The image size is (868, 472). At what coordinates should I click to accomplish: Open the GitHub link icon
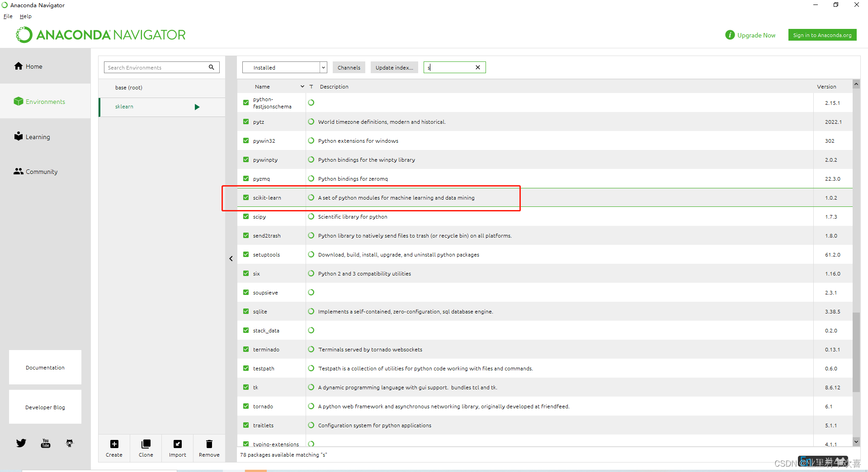point(70,443)
